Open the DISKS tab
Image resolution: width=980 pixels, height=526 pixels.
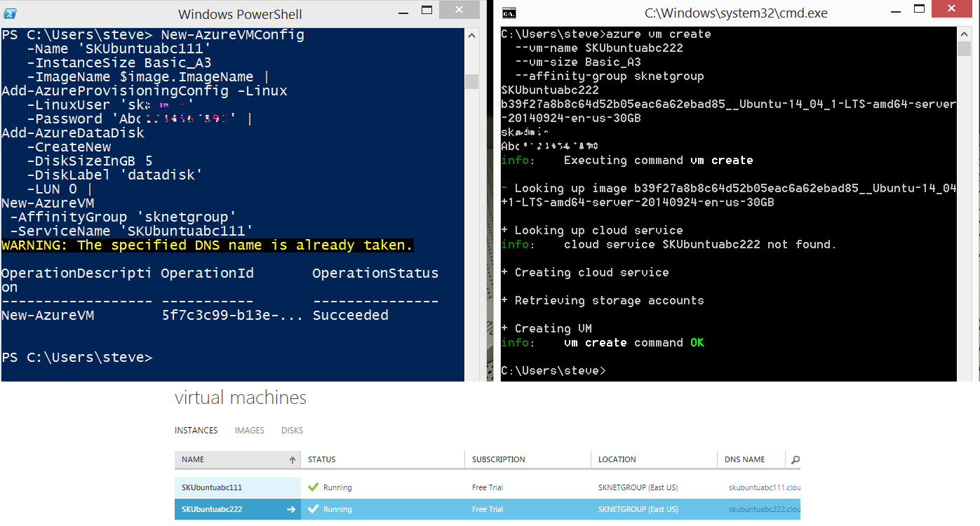[x=293, y=431]
